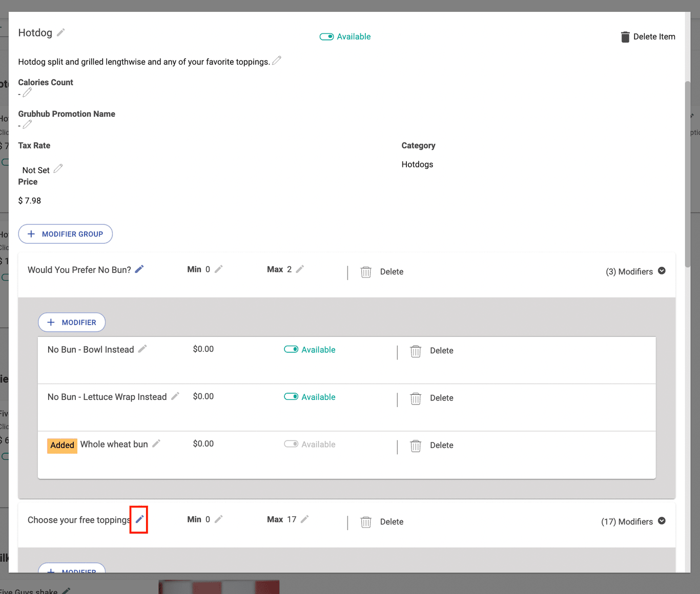
Task: Click the dialog's vertical scrollbar
Action: tap(688, 174)
